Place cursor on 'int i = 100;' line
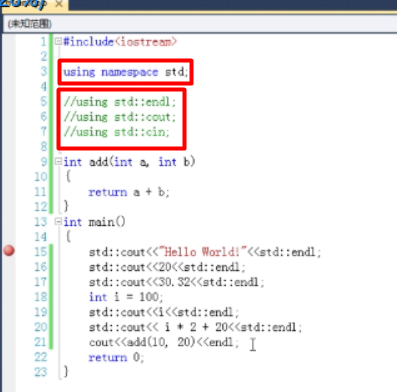Image resolution: width=397 pixels, height=392 pixels. click(x=126, y=297)
